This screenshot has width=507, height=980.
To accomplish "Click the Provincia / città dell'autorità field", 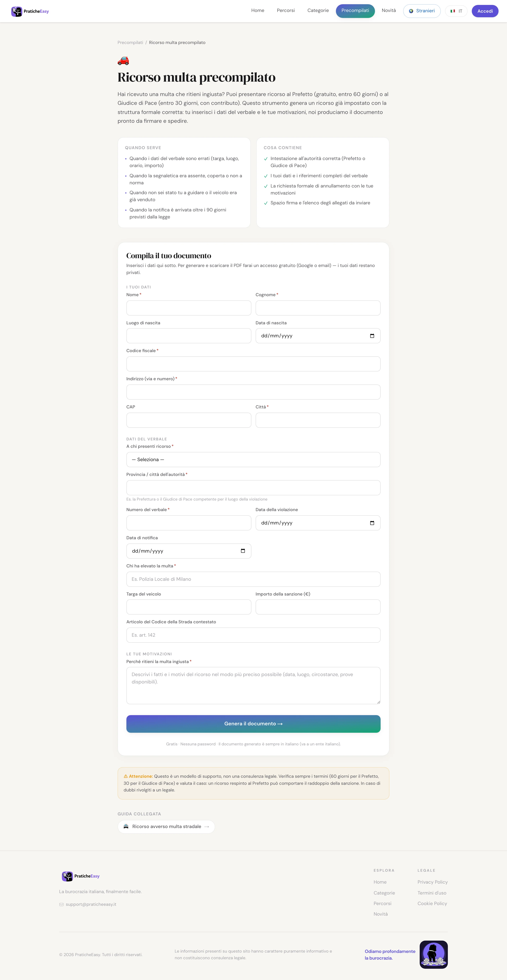I will pos(253,488).
